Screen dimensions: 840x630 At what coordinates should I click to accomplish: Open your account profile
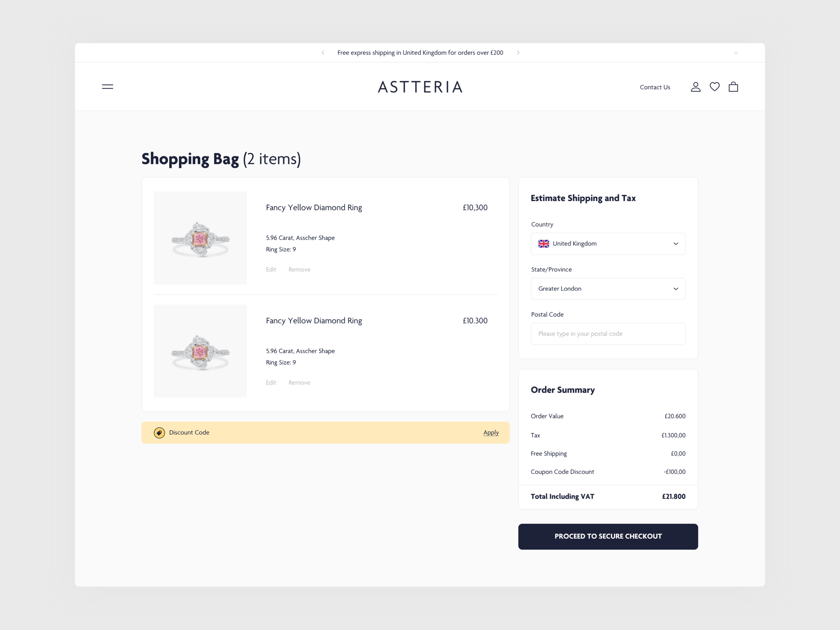pyautogui.click(x=696, y=87)
